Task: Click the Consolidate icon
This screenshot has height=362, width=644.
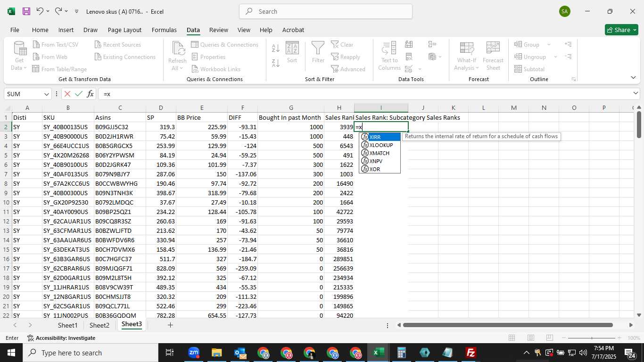Action: coord(432,44)
